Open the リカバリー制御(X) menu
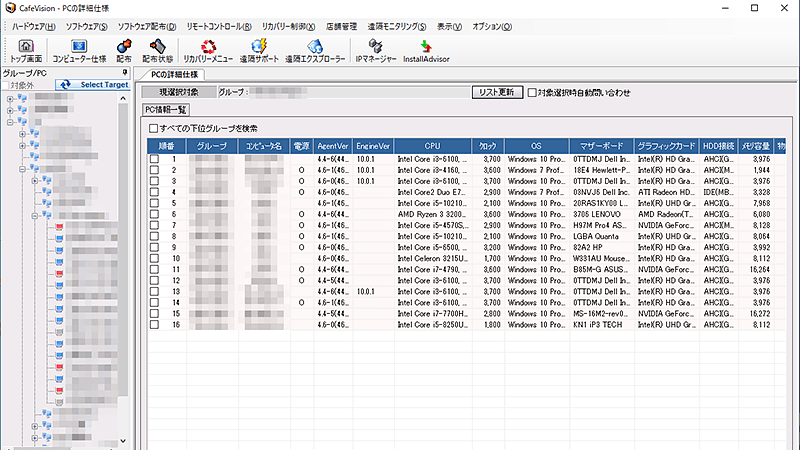This screenshot has width=800, height=450. pyautogui.click(x=288, y=27)
